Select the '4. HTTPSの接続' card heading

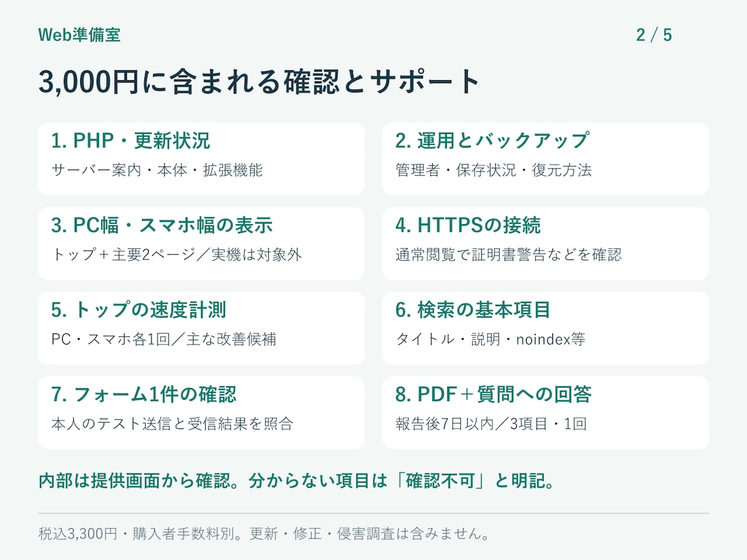tap(468, 225)
